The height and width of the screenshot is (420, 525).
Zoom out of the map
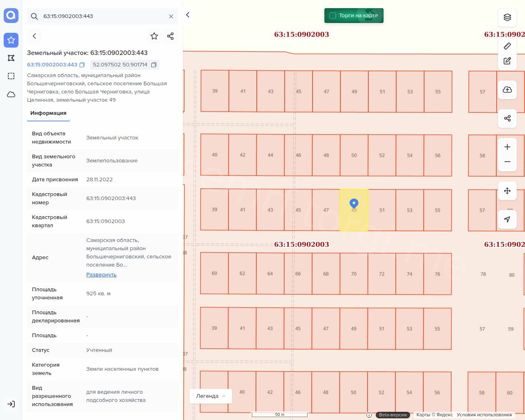click(x=507, y=162)
